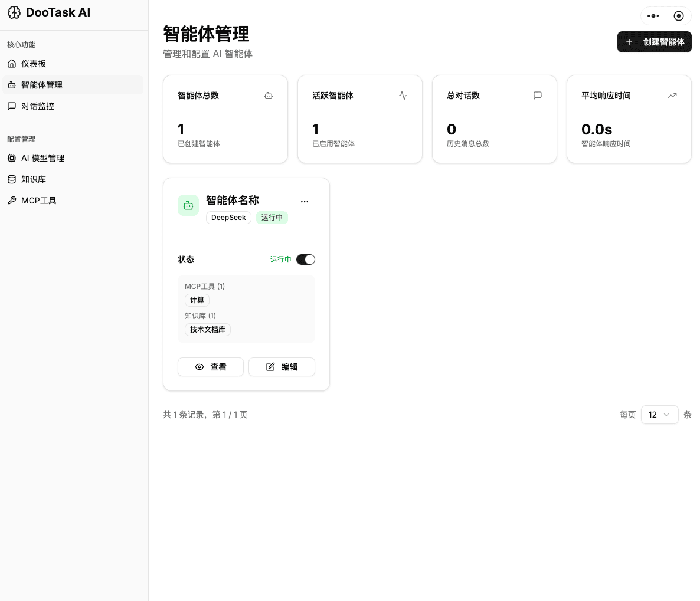The height and width of the screenshot is (601, 700).
Task: Click the activity pulse icon on 活跃智能体 card
Action: click(x=403, y=96)
